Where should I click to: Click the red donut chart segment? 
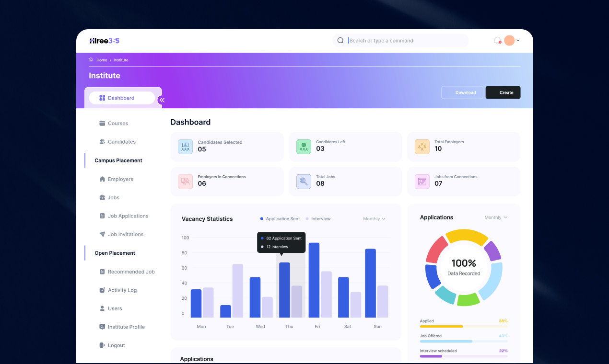point(436,250)
